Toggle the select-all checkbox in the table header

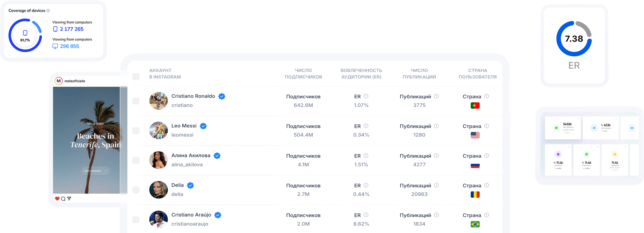pos(136,76)
